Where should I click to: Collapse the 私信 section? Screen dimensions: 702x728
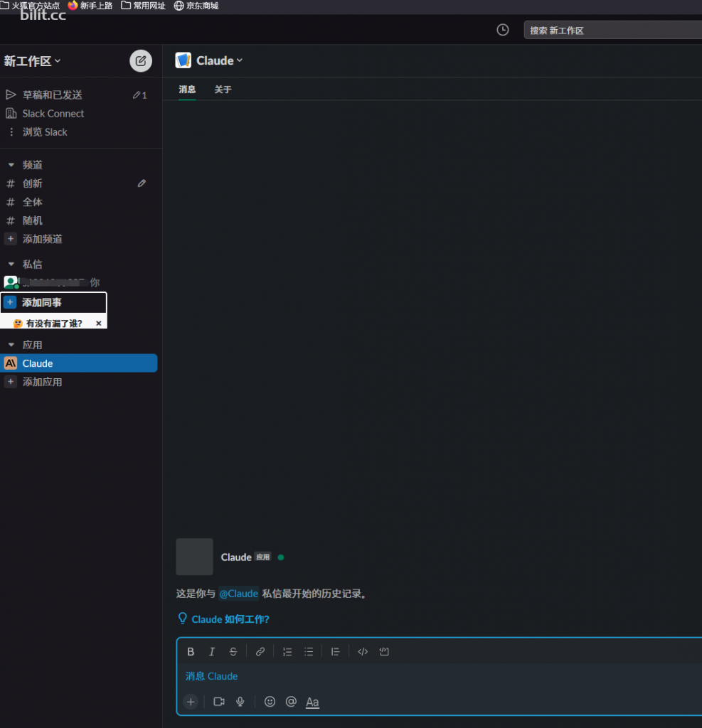coord(11,264)
